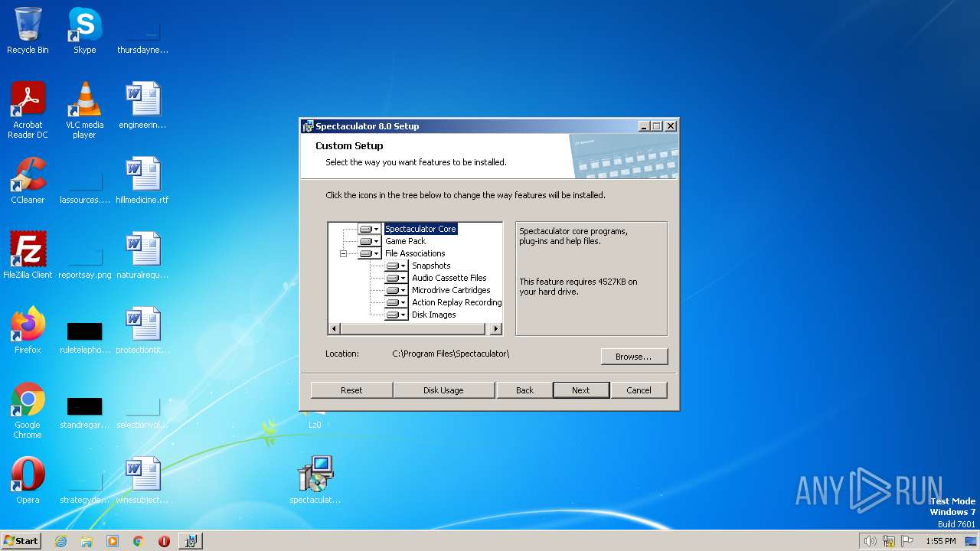Screen dimensions: 980x551
Task: Open Action Replay Recording feature dropdown
Action: [x=396, y=302]
